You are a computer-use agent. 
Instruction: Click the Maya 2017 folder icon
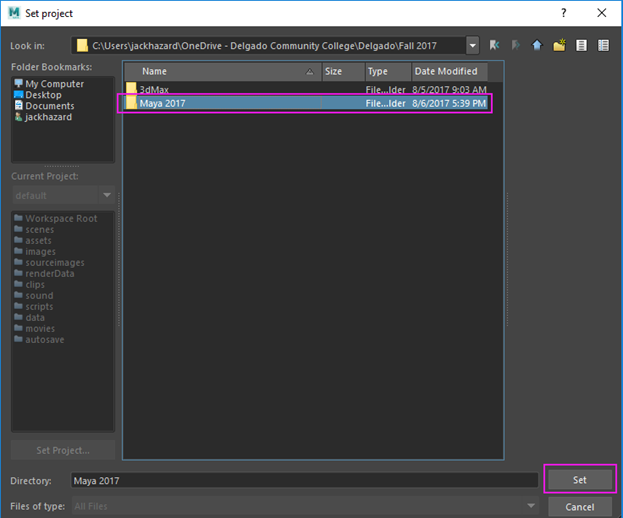click(131, 103)
